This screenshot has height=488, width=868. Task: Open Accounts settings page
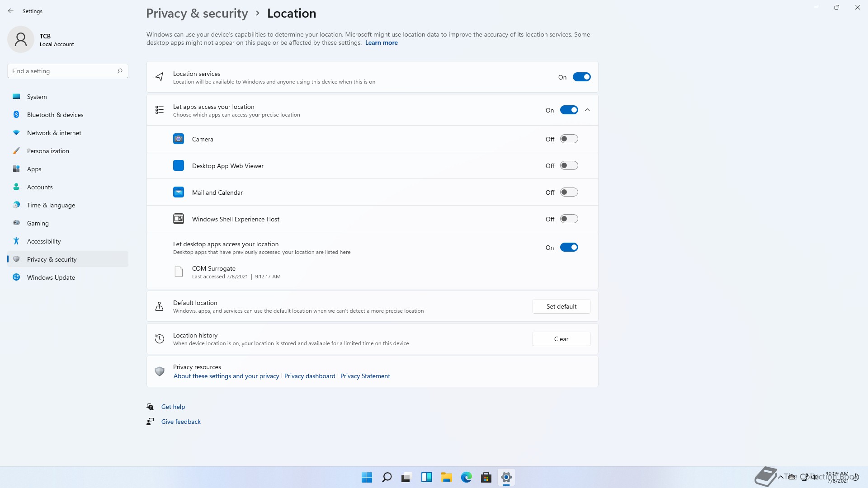coord(68,187)
